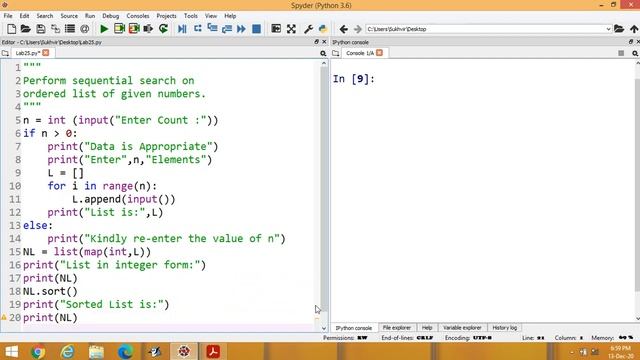Open Preferences wrench icon

tap(308, 29)
